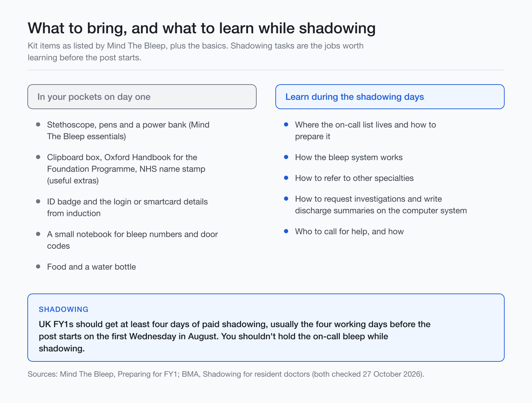
Task: Click the Clipboard box and Oxford Handbook item
Action: point(126,169)
